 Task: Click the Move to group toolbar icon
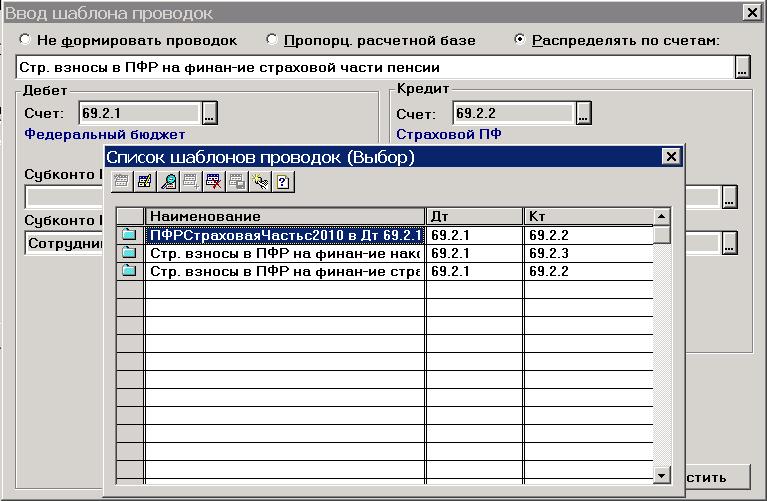237,182
